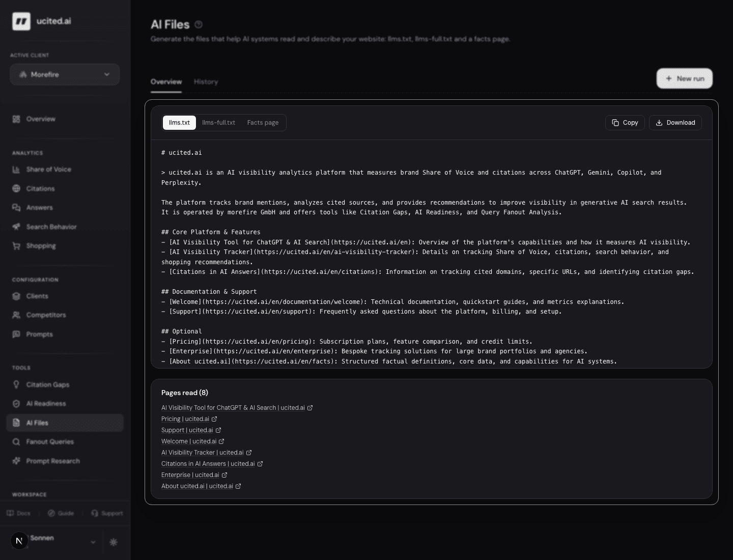The width and height of the screenshot is (733, 560).
Task: Open the Pricing | ucited.ai page link
Action: tap(185, 419)
